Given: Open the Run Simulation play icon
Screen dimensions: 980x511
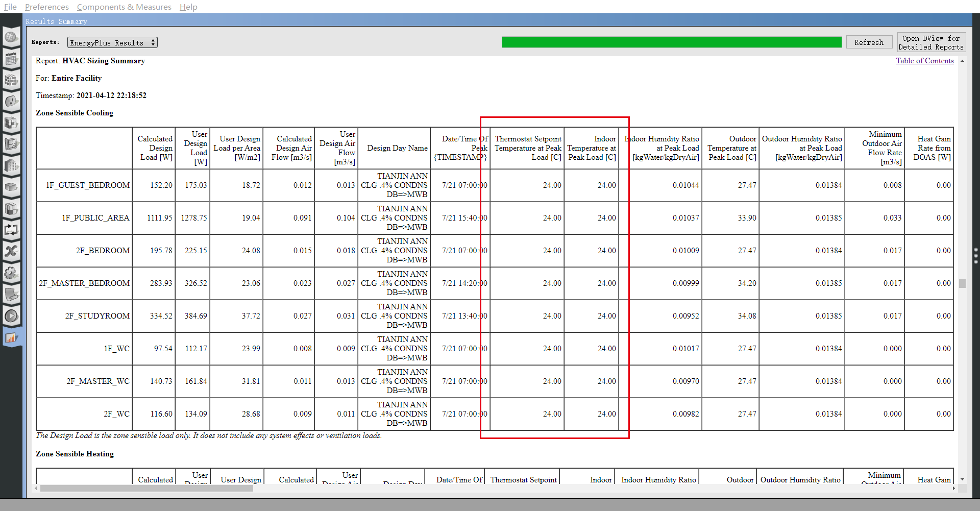Looking at the screenshot, I should click(x=11, y=316).
